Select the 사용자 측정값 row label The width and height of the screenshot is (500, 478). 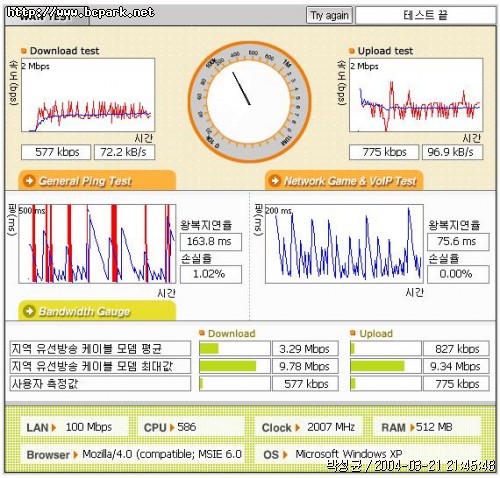[x=100, y=383]
